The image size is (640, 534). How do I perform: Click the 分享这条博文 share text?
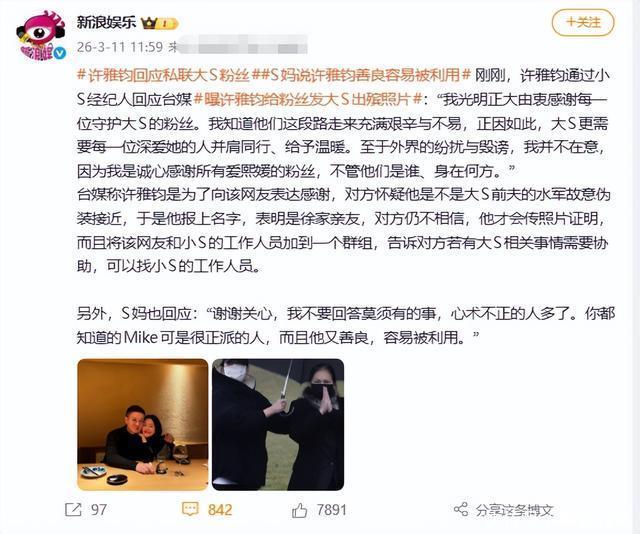[x=514, y=510]
